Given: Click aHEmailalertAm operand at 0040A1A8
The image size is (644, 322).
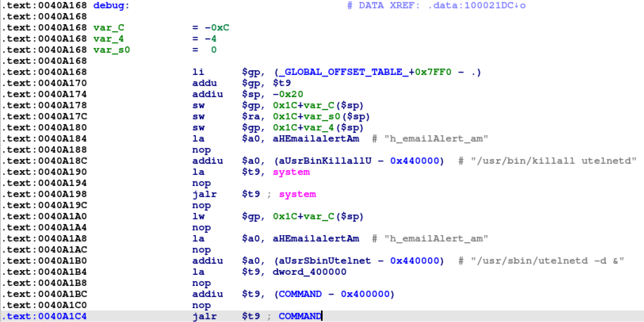Looking at the screenshot, I should coord(316,239).
